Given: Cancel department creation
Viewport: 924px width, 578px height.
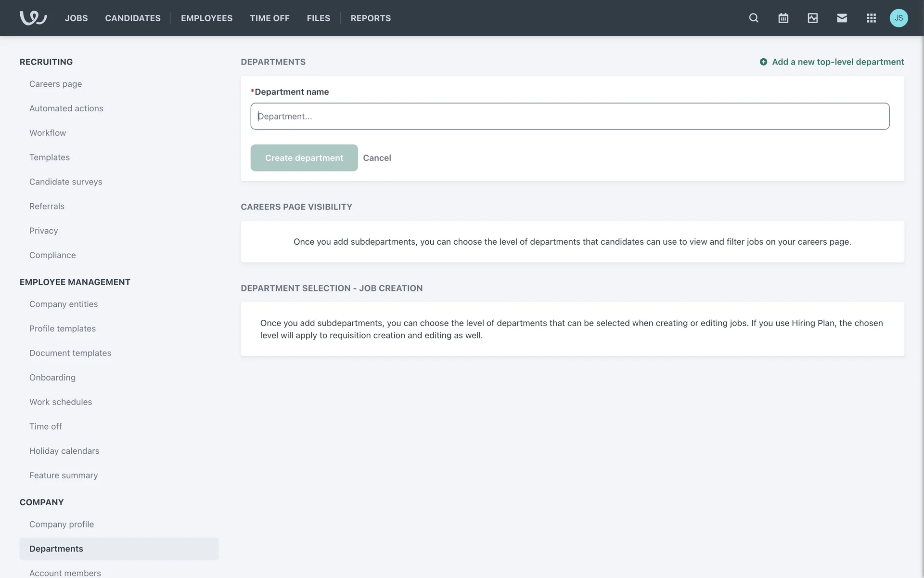Looking at the screenshot, I should coord(377,158).
